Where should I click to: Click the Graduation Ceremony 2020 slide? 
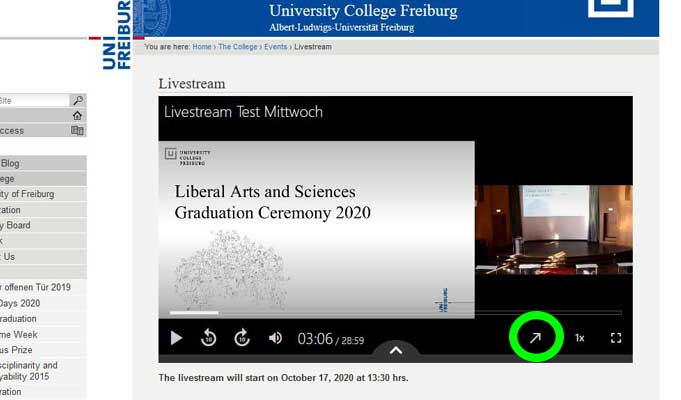[316, 229]
